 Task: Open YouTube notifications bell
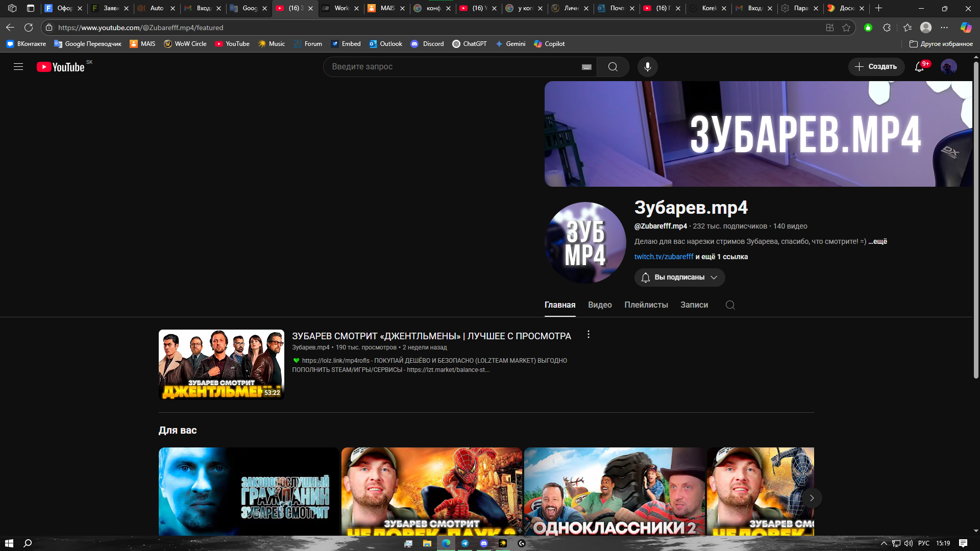click(920, 67)
